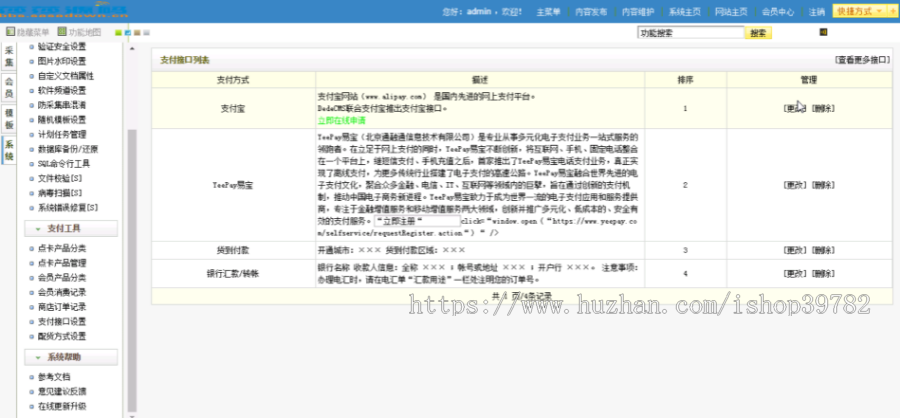Open the 快捷方式 shortcuts dropdown
This screenshot has height=418, width=900.
pos(860,11)
